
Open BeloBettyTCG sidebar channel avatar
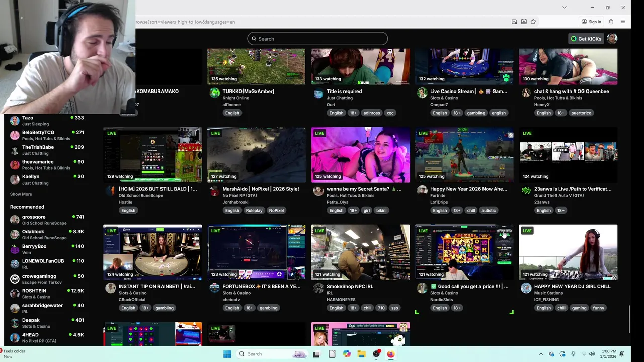tap(15, 135)
